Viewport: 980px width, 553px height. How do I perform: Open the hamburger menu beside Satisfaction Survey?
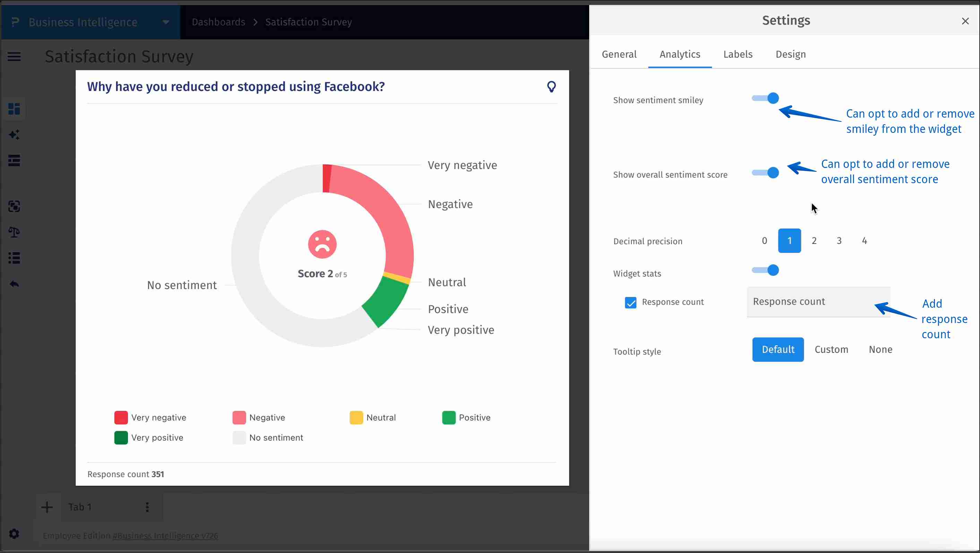(14, 56)
